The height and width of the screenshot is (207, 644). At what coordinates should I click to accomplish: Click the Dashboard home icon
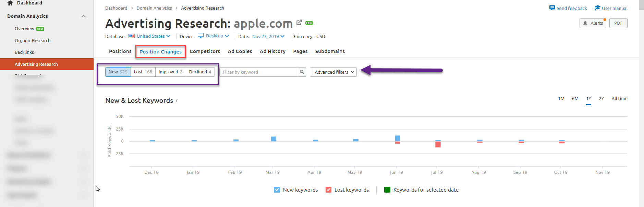tap(10, 3)
